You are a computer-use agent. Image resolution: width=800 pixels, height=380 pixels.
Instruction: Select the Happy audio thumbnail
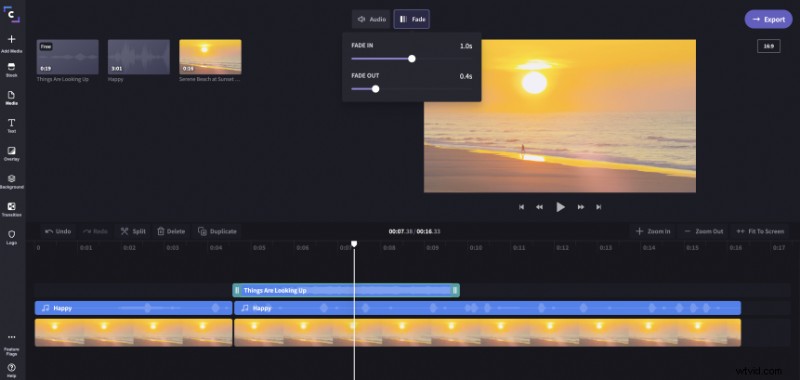(139, 57)
